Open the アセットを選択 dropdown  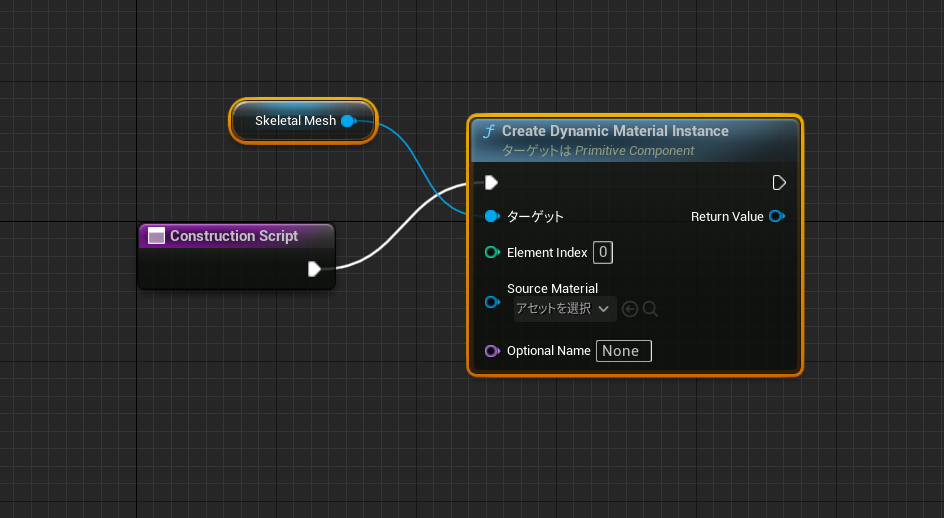(564, 309)
